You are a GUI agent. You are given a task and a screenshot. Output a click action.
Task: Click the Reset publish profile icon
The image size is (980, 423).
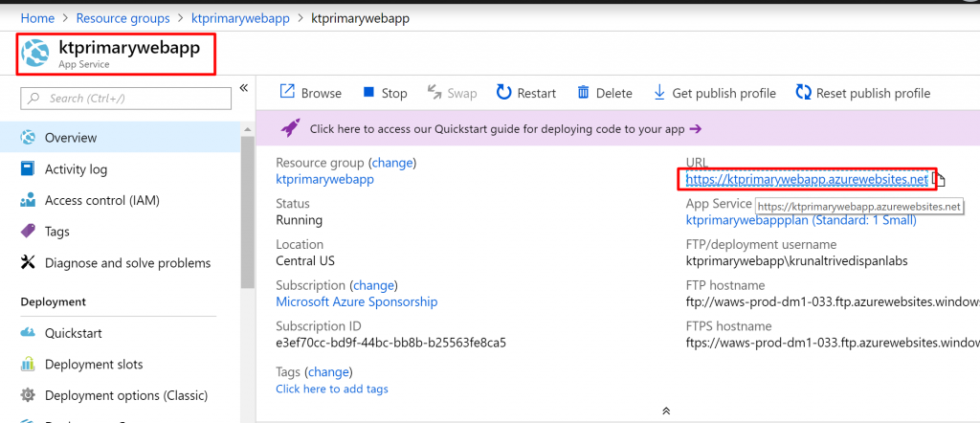pos(803,93)
